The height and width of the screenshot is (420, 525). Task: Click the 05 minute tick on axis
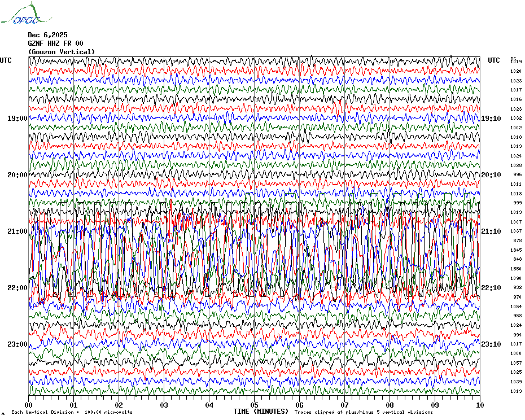tap(254, 405)
